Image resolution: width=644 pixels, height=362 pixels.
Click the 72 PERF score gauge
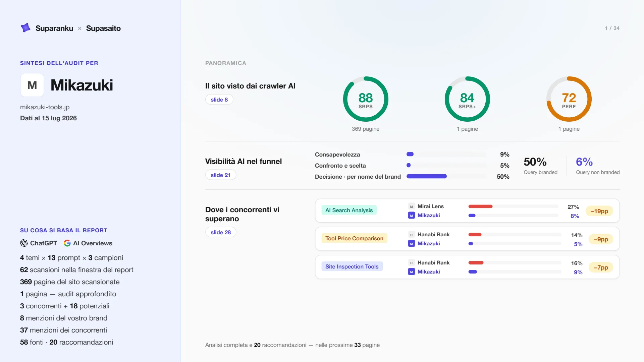click(569, 99)
